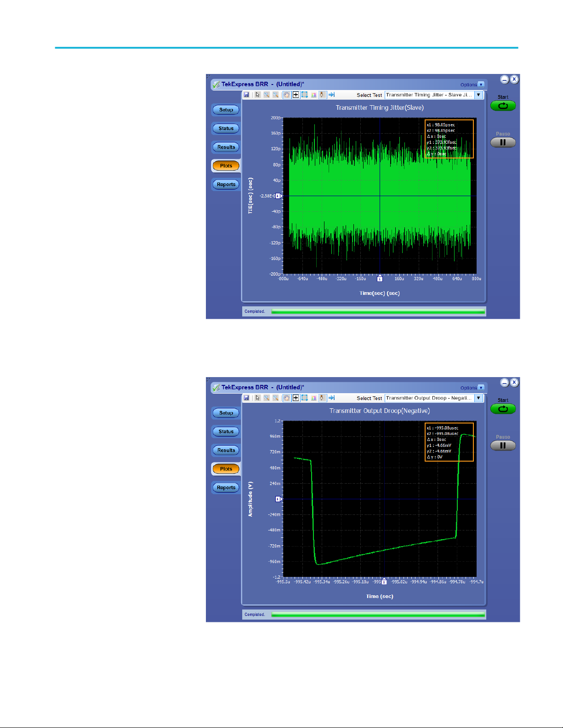Click cursor readout box in Output Droop plot
The height and width of the screenshot is (728, 563).
[x=449, y=442]
